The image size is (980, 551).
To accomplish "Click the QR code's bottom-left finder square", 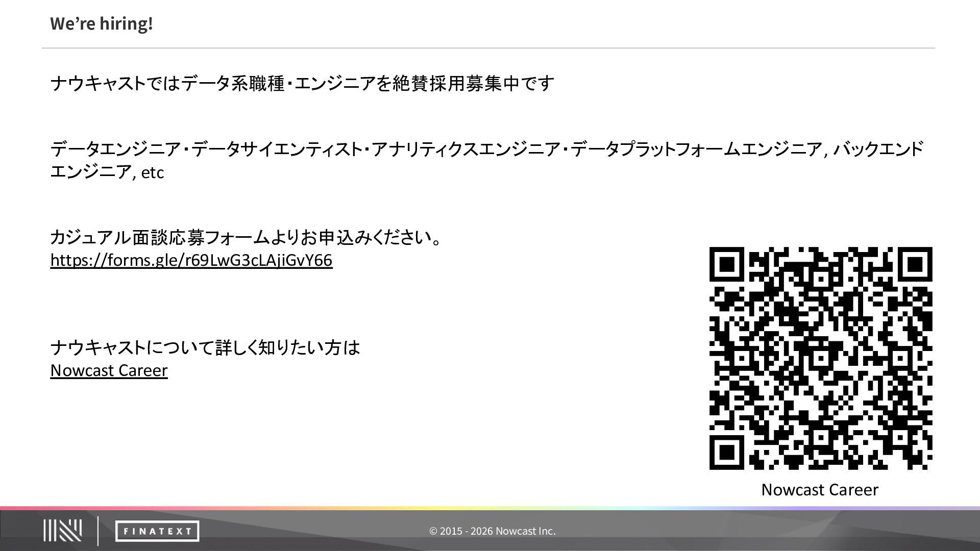I will click(727, 452).
